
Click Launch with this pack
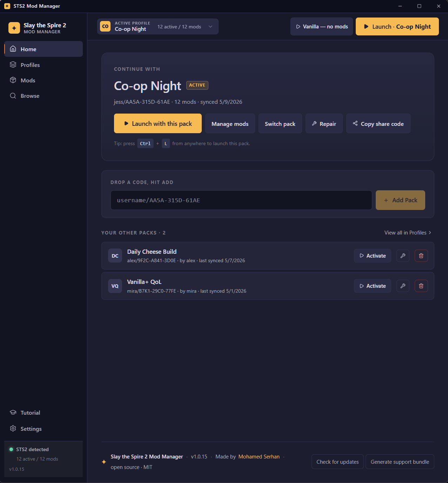tap(158, 123)
